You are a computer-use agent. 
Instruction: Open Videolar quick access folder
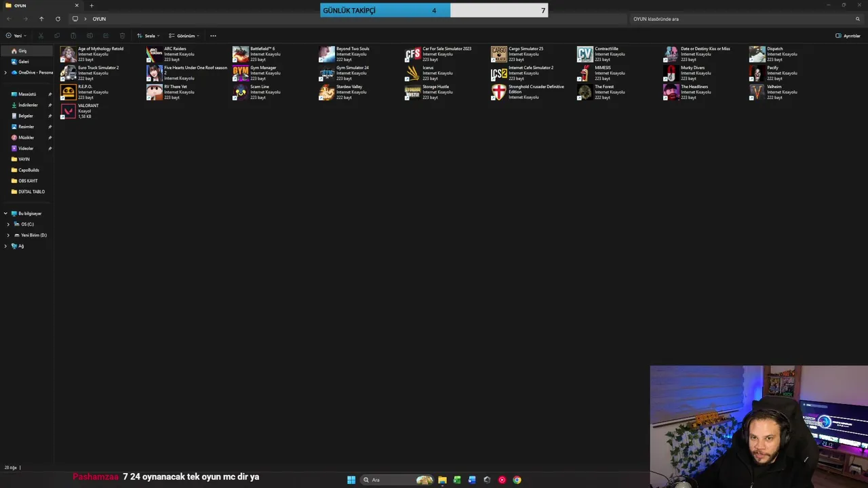coord(27,148)
